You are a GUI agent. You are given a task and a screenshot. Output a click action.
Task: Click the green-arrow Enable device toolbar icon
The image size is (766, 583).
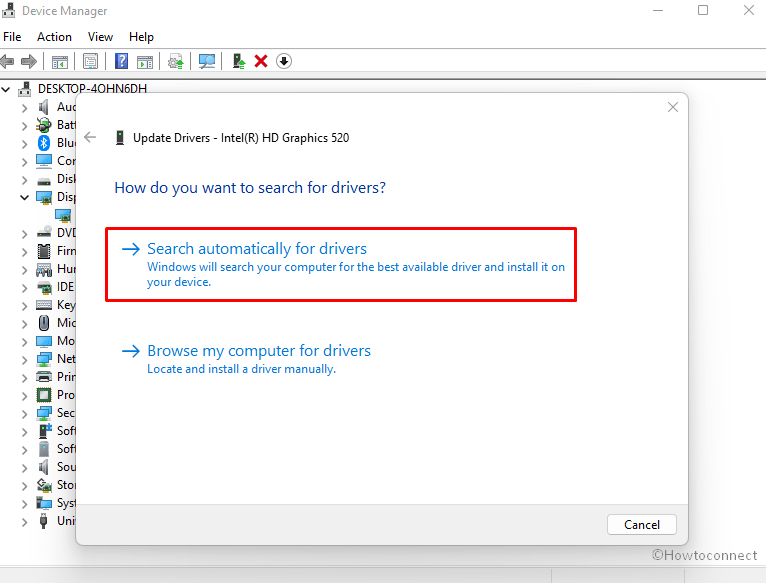pyautogui.click(x=238, y=61)
